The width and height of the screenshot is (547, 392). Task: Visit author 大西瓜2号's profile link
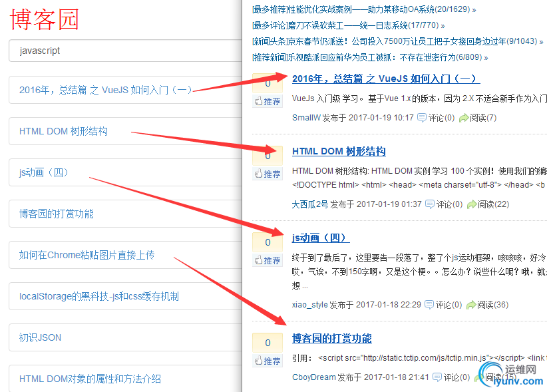click(310, 204)
